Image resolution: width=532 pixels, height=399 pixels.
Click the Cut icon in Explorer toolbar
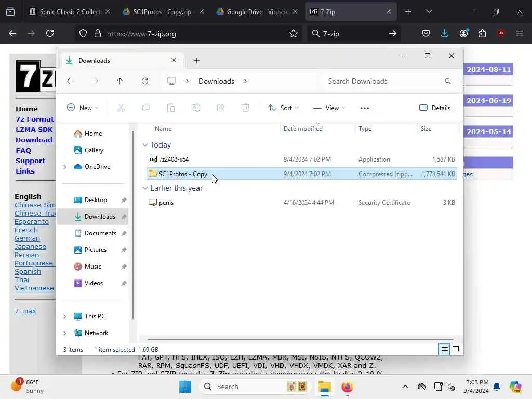point(121,108)
